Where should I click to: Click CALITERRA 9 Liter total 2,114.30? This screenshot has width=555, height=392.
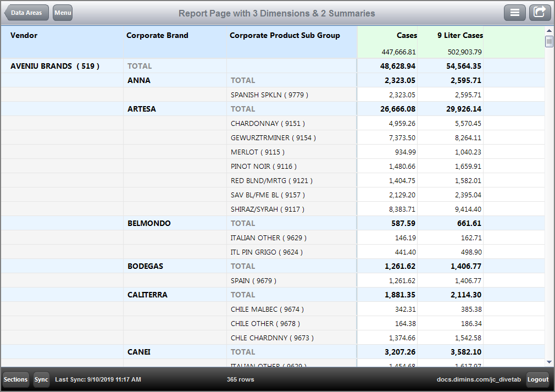point(466,295)
